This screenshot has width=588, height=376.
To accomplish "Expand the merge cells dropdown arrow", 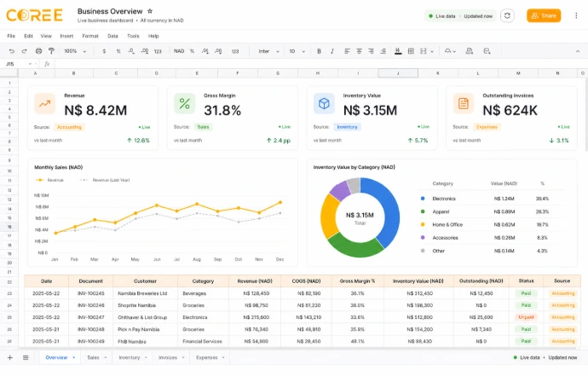I will (x=432, y=51).
